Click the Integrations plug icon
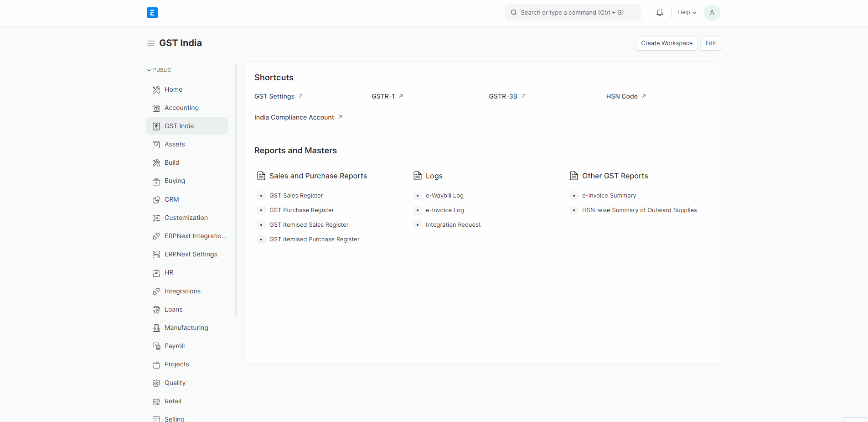The height and width of the screenshot is (422, 868). coord(156,292)
